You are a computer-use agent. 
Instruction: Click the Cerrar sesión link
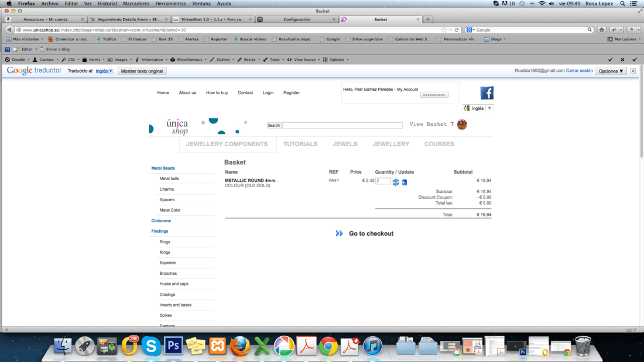click(x=579, y=71)
